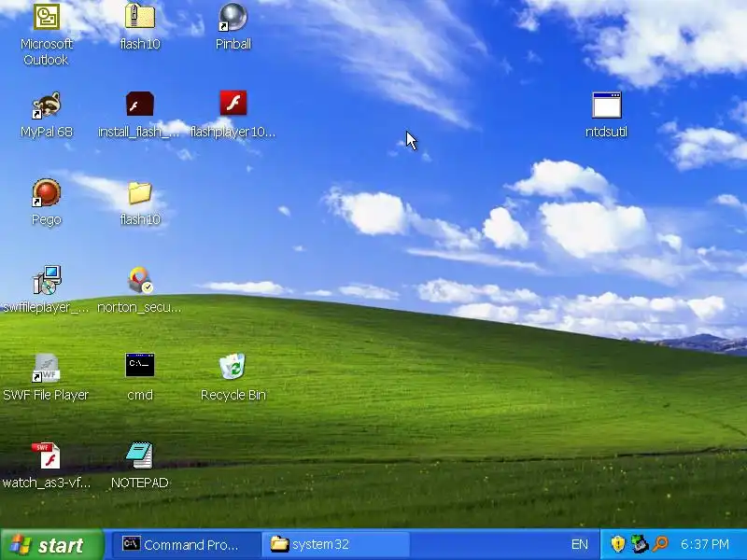Select the norton_secu installer icon

(140, 280)
